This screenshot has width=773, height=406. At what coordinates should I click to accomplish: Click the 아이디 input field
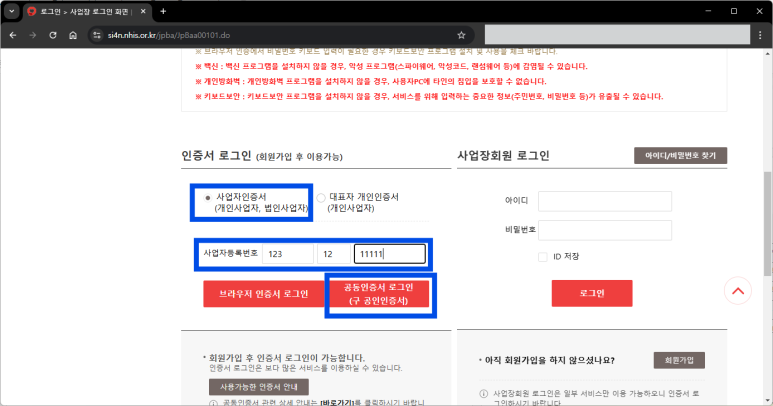pyautogui.click(x=605, y=202)
